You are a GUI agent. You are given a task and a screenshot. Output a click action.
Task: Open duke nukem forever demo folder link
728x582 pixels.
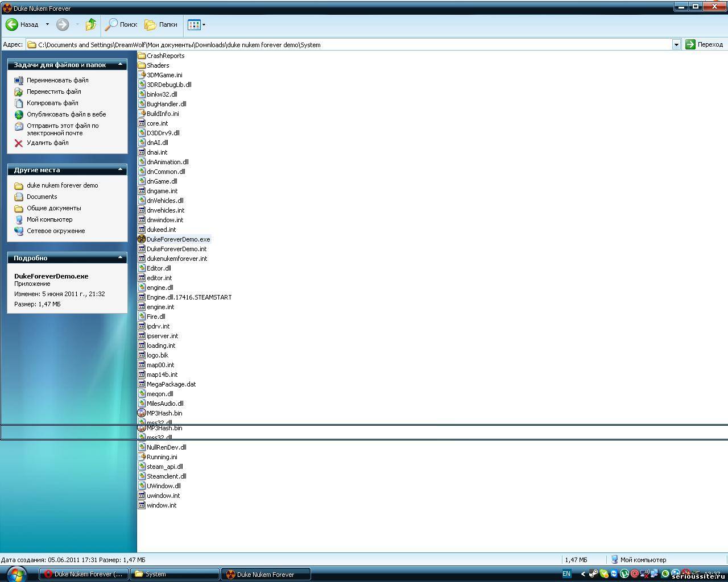pyautogui.click(x=62, y=185)
